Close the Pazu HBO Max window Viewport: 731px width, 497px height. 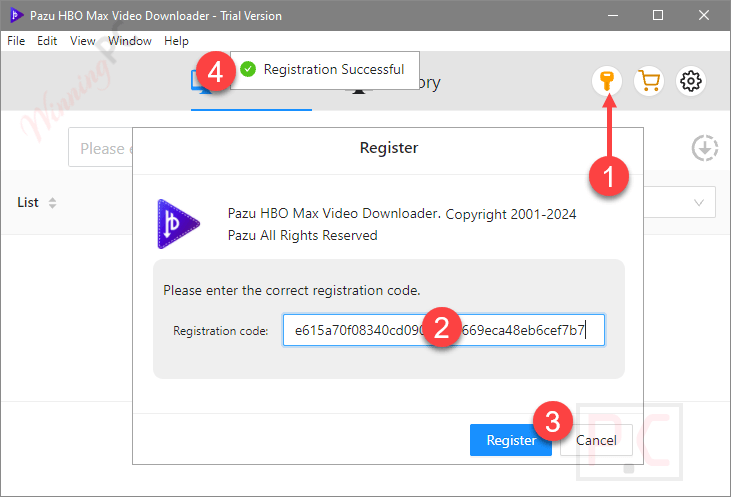click(x=703, y=15)
